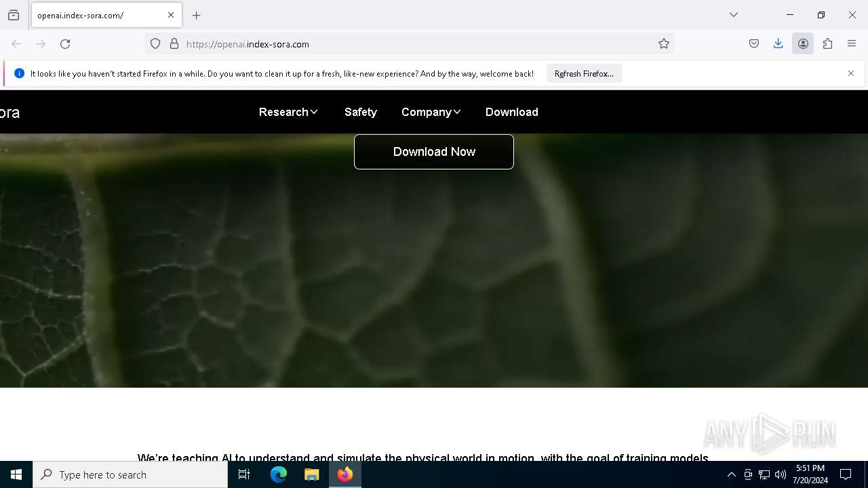Click Firefox taskbar icon
This screenshot has height=488, width=868.
pyautogui.click(x=345, y=474)
